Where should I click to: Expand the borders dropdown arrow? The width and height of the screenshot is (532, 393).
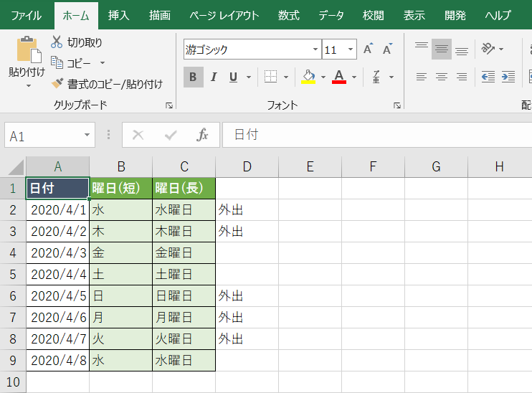[286, 77]
